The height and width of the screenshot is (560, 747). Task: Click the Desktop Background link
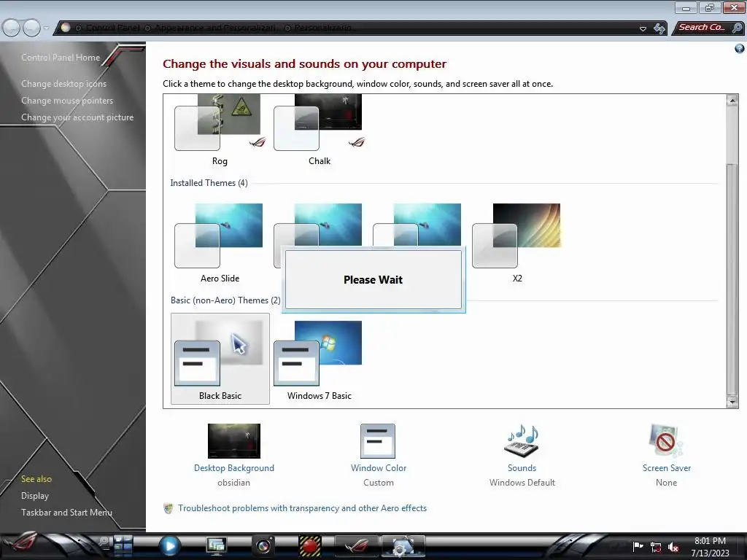(234, 468)
